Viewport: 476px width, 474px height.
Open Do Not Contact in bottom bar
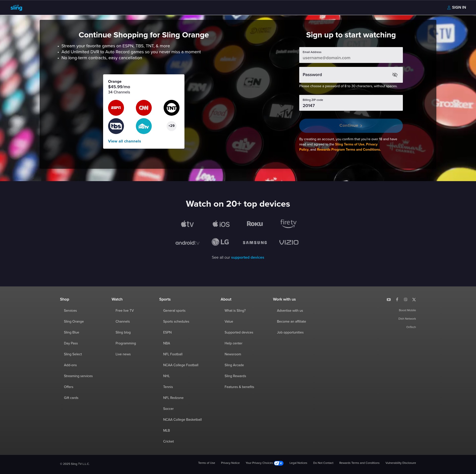[323, 463]
